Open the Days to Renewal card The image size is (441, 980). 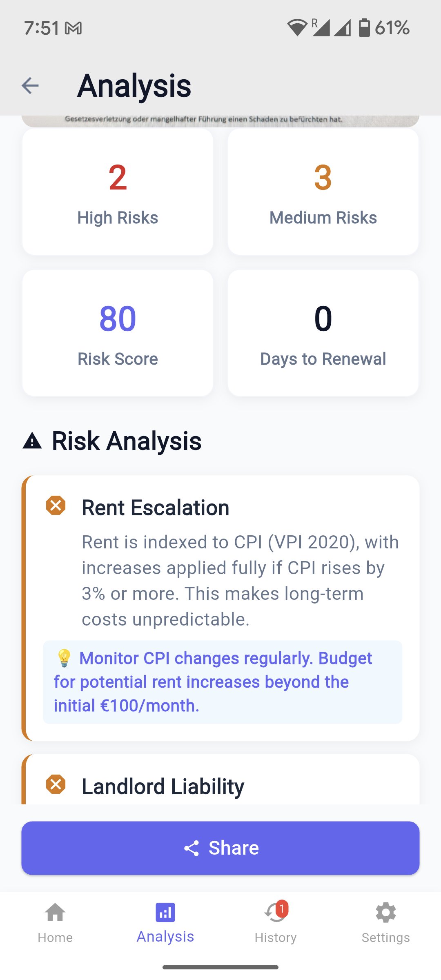(x=323, y=333)
